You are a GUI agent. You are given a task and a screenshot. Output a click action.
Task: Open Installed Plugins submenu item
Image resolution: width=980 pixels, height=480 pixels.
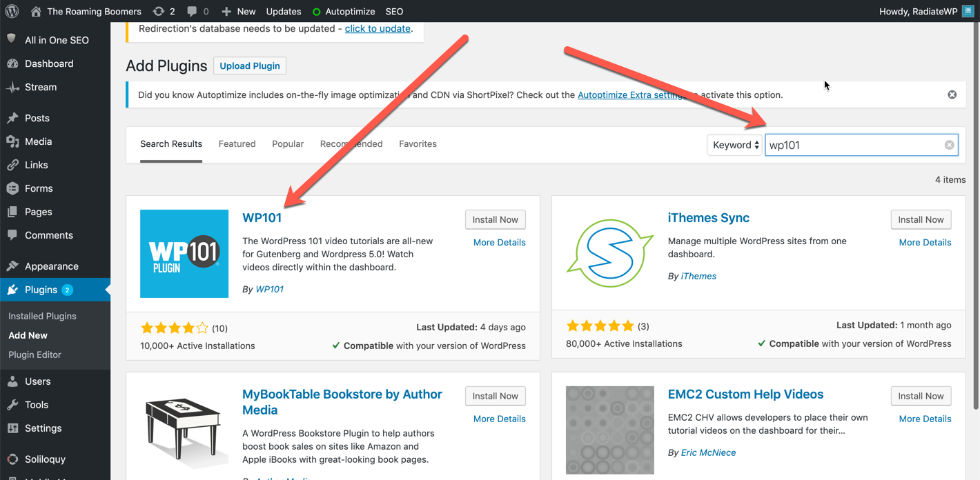click(x=42, y=316)
